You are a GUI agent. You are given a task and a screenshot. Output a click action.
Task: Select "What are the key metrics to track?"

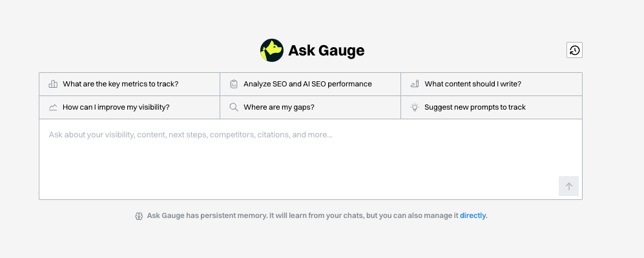(x=120, y=84)
